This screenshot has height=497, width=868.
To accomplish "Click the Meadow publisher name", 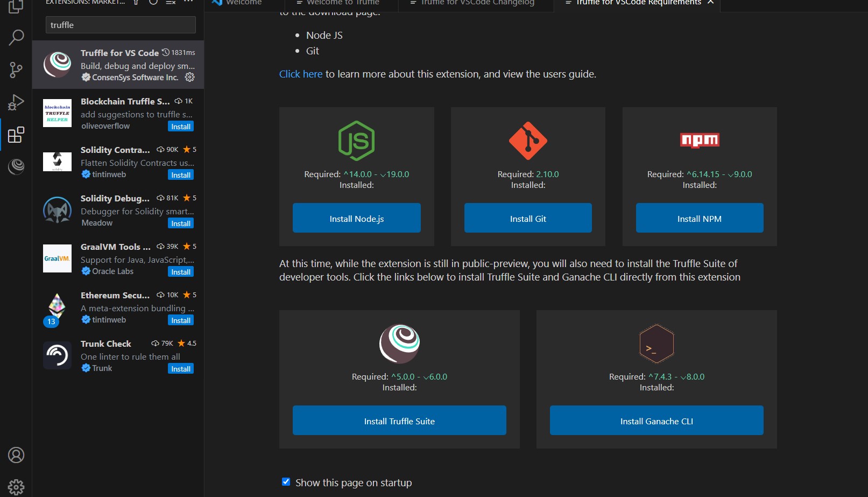I will [97, 222].
